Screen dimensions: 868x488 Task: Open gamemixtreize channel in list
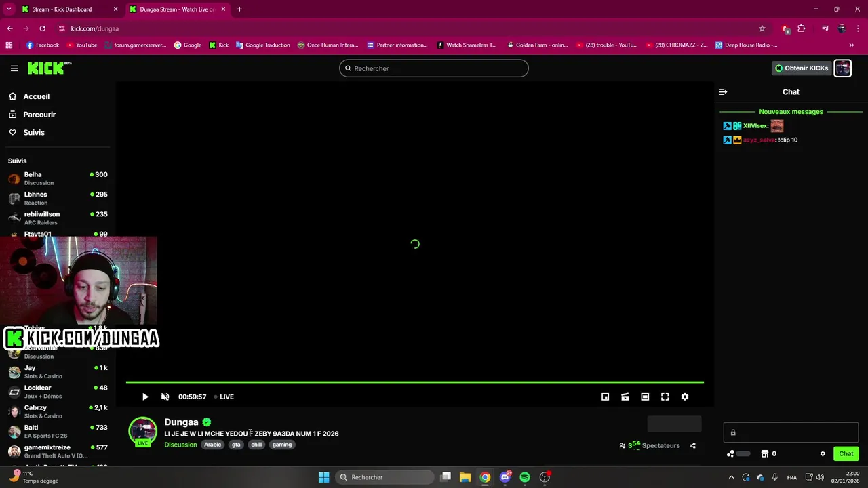point(58,451)
